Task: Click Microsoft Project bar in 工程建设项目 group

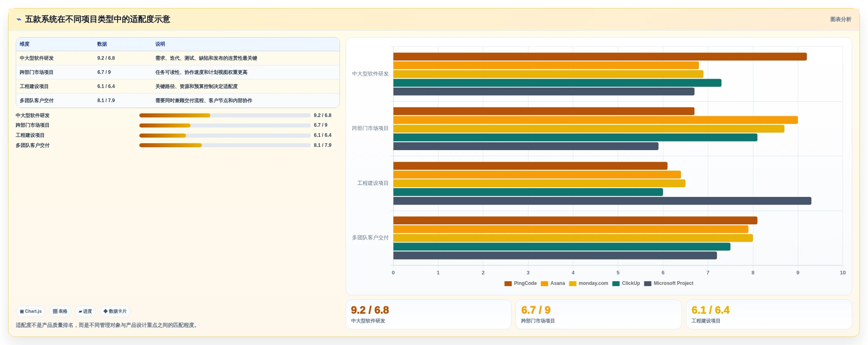Action: 602,201
